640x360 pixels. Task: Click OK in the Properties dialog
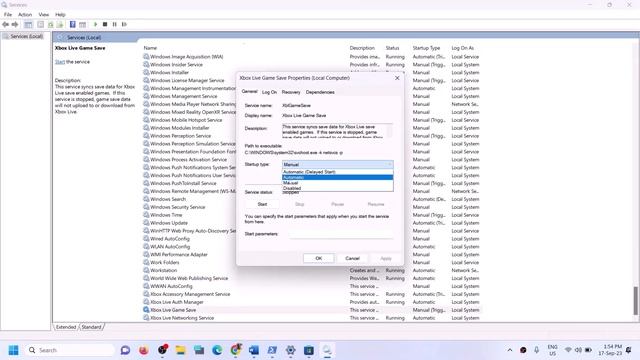click(319, 258)
